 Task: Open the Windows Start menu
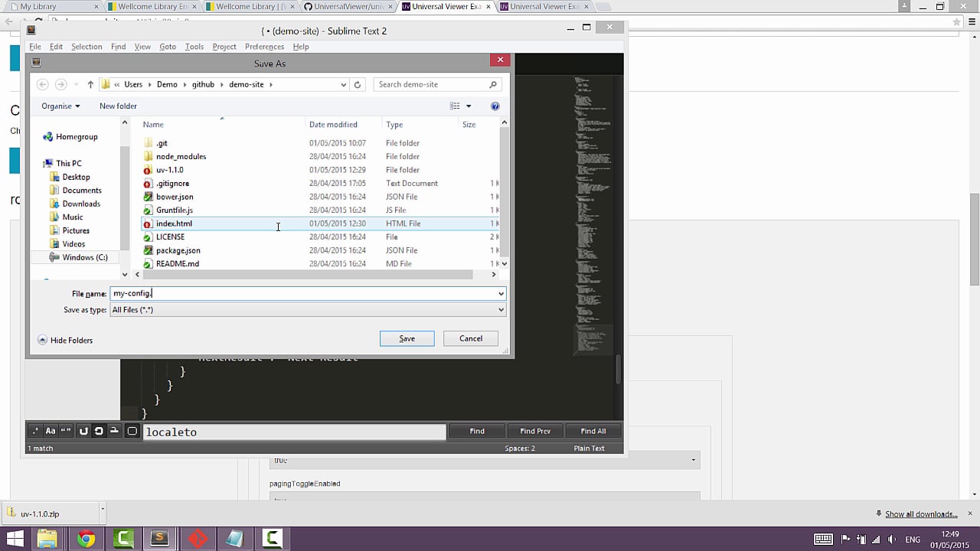click(14, 539)
